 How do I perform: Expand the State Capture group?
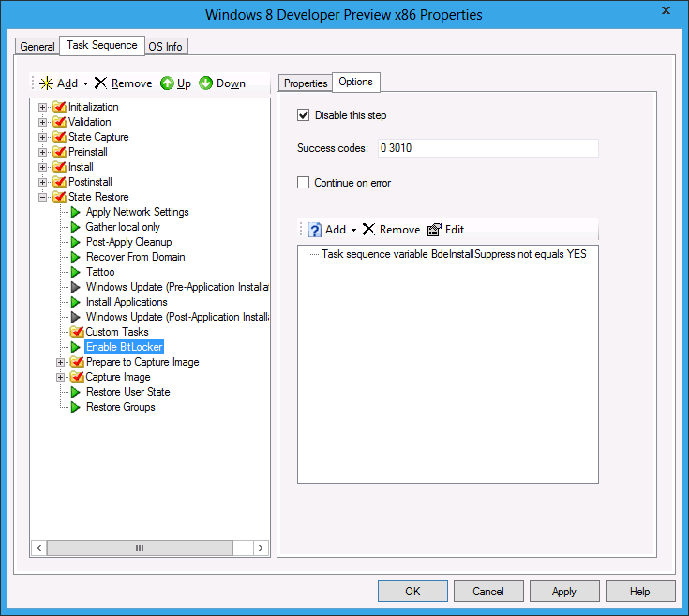point(42,137)
